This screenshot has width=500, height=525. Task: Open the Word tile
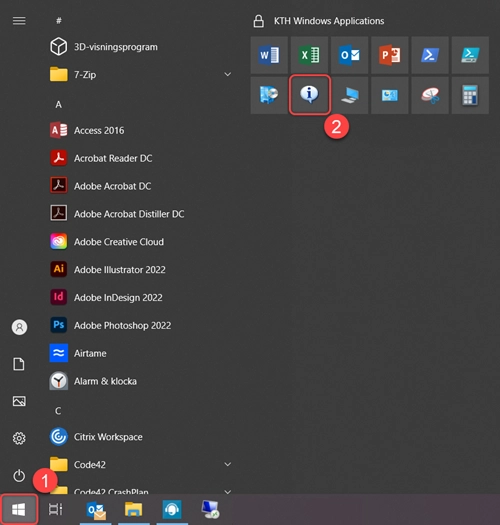(269, 55)
